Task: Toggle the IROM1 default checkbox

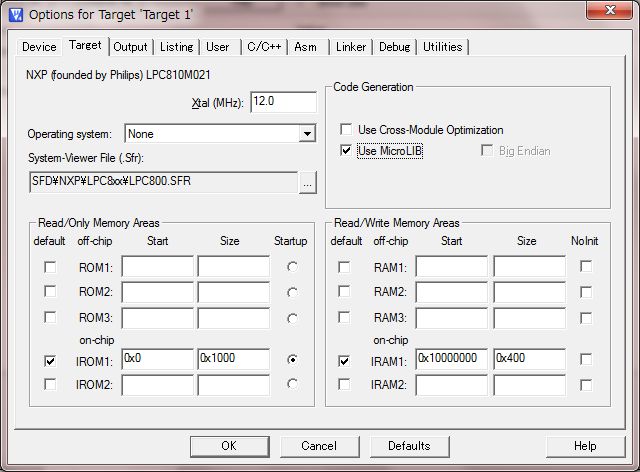Action: [x=50, y=360]
